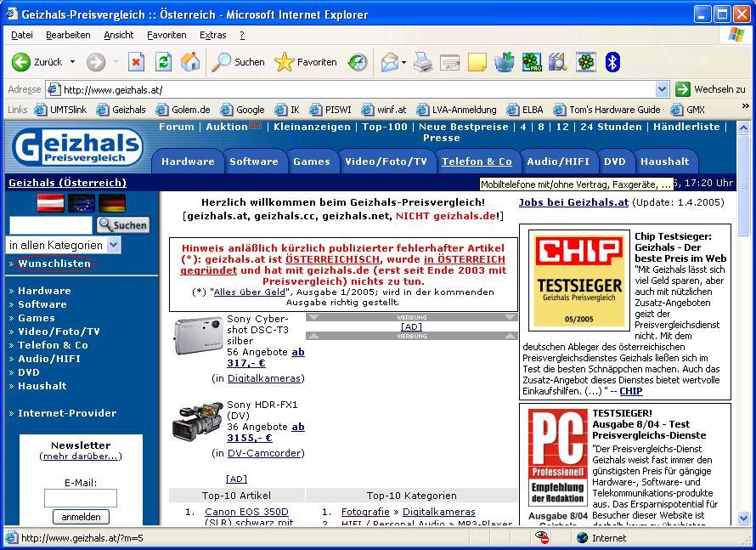Screen dimensions: 756x550
Task: Open the Extras menu
Action: (212, 35)
